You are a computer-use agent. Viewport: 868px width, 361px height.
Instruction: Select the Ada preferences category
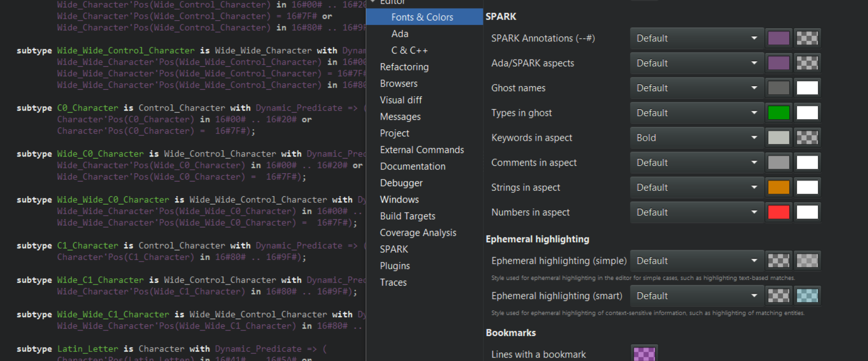399,34
